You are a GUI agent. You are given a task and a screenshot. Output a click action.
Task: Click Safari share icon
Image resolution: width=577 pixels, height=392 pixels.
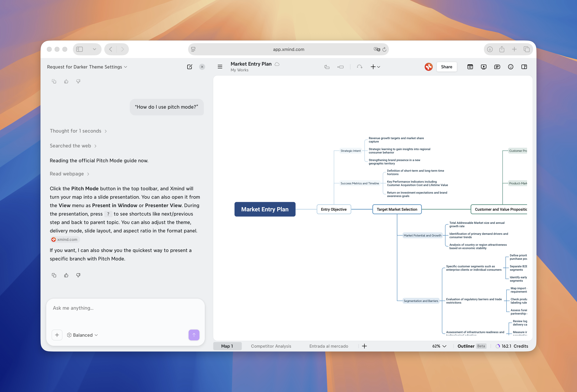[x=502, y=49]
